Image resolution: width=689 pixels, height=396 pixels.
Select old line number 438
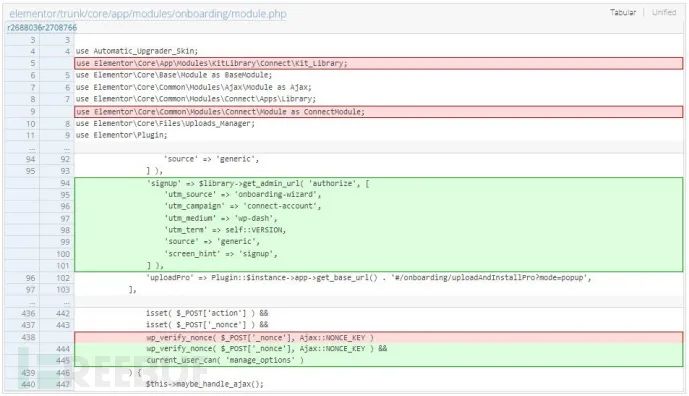point(28,338)
